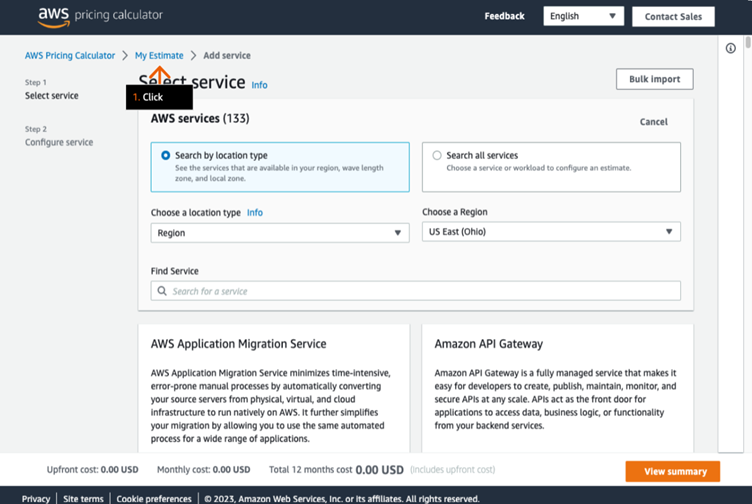Select the Search all services radio button
The width and height of the screenshot is (752, 504).
coord(437,156)
